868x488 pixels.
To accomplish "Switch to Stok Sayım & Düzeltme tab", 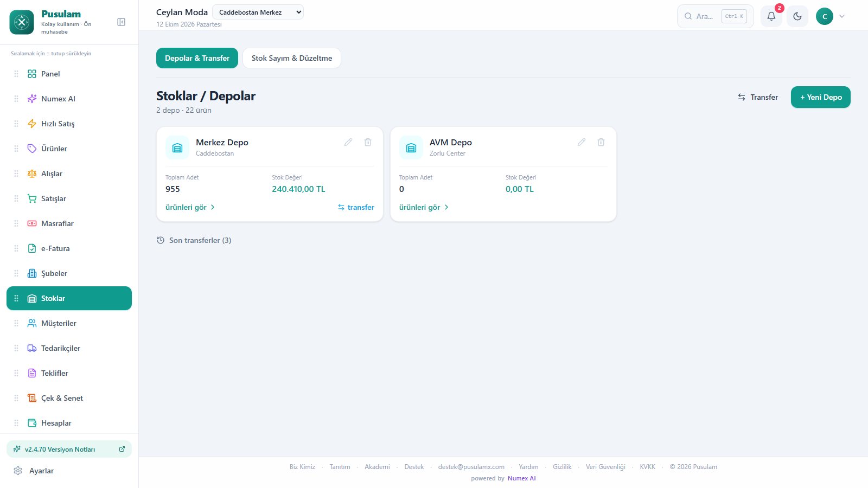I will (x=292, y=58).
